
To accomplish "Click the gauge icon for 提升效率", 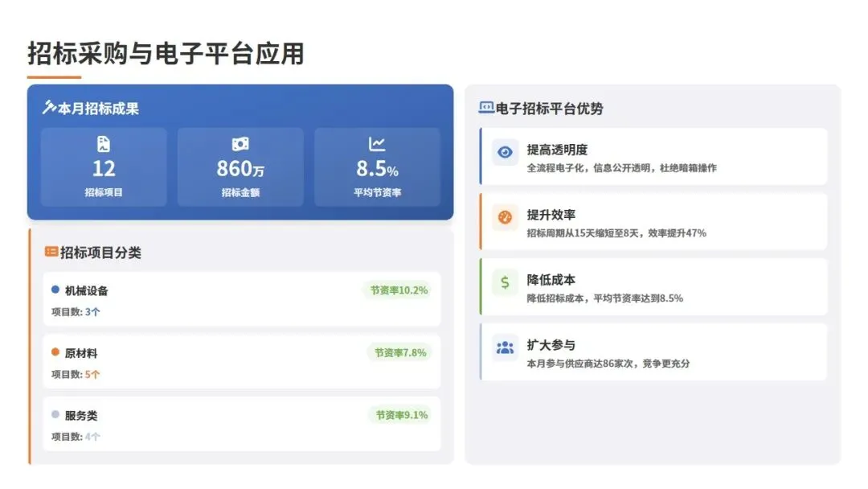I will [505, 218].
